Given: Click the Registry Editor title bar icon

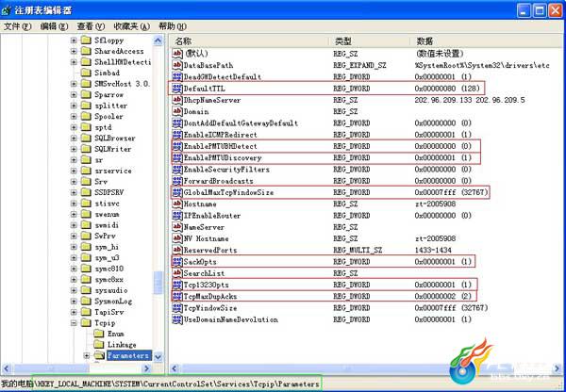Looking at the screenshot, I should pos(7,10).
